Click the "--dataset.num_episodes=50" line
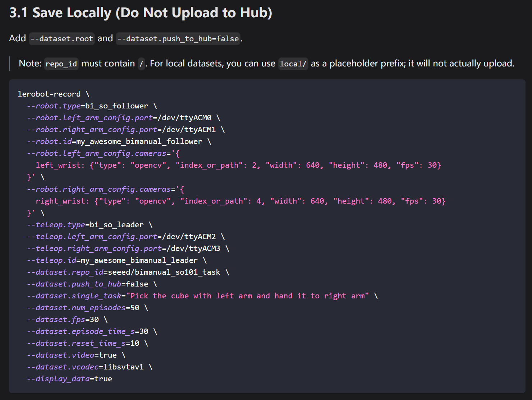 click(87, 308)
